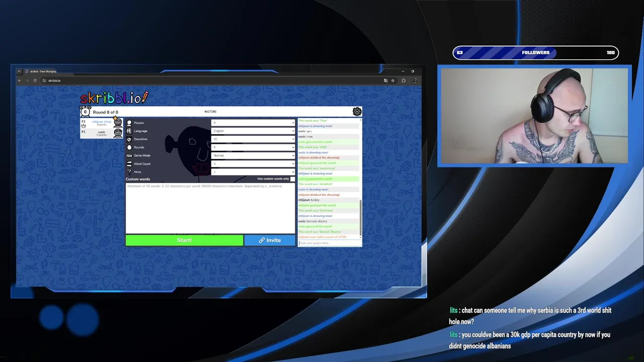The width and height of the screenshot is (644, 362).
Task: Open the browser profile menu icon
Action: point(415,80)
